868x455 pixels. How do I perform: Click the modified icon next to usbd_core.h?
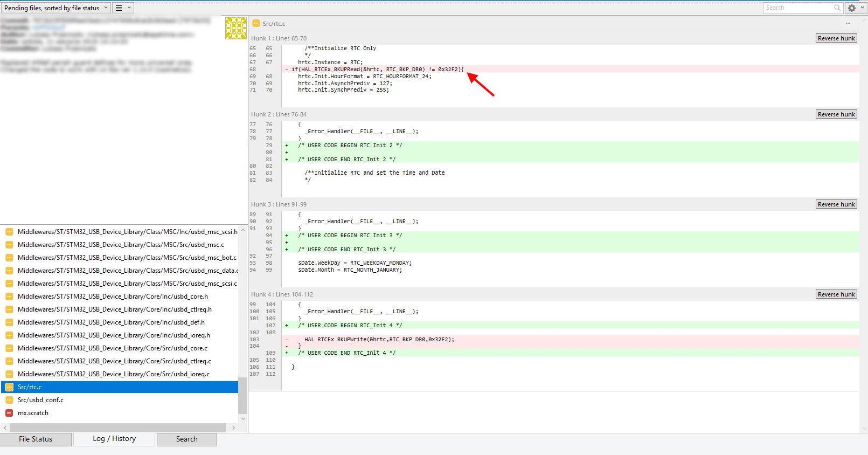tap(9, 297)
